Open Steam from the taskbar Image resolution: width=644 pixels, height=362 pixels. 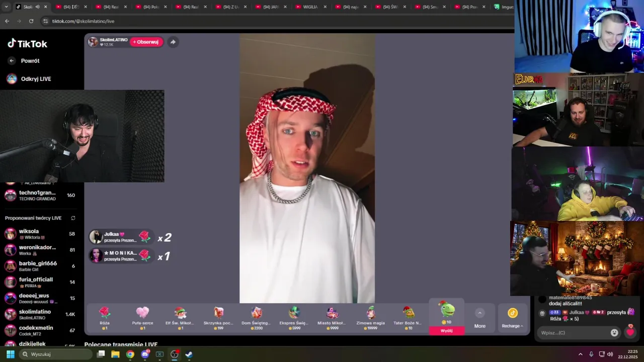[x=189, y=354]
